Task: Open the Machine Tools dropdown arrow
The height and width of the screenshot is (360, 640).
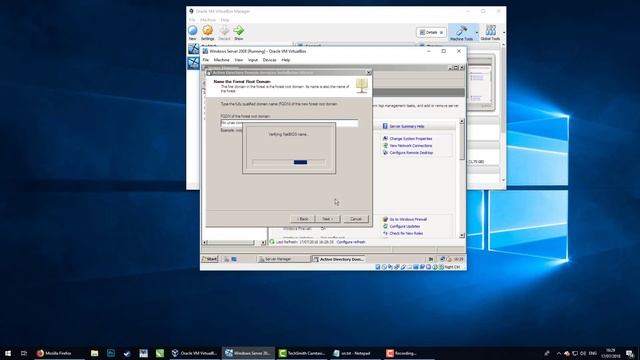Action: 477,32
